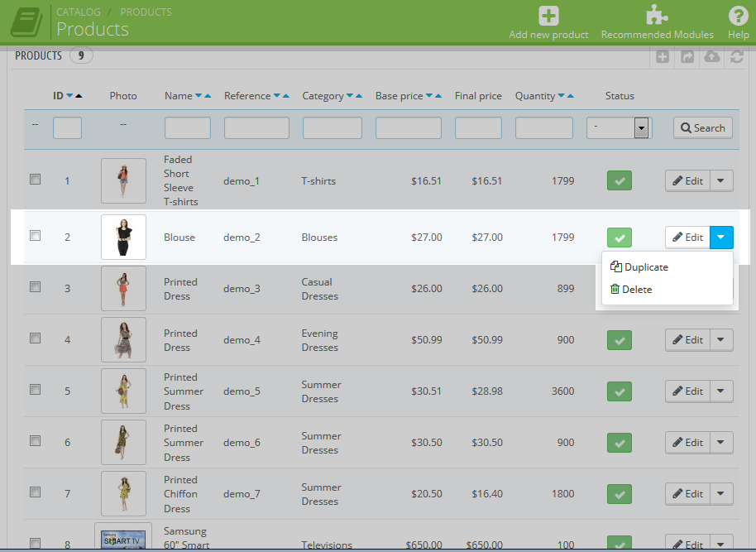756x552 pixels.
Task: Click the cloud upload import icon
Action: click(x=711, y=56)
